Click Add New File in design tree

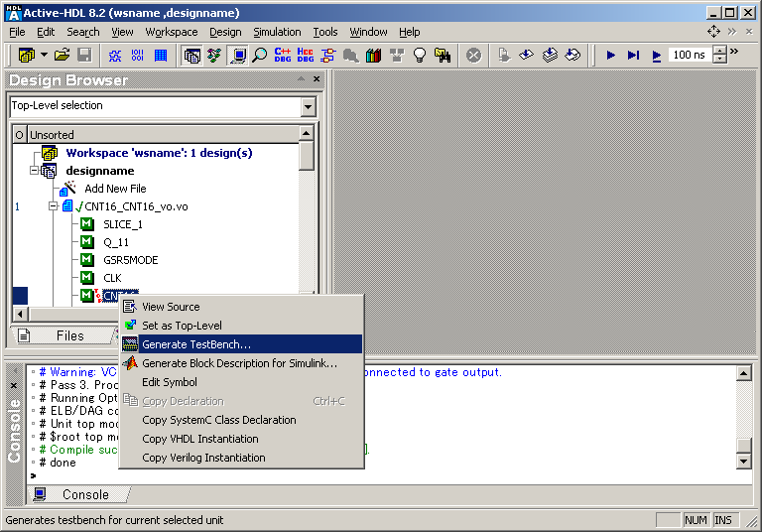(115, 189)
